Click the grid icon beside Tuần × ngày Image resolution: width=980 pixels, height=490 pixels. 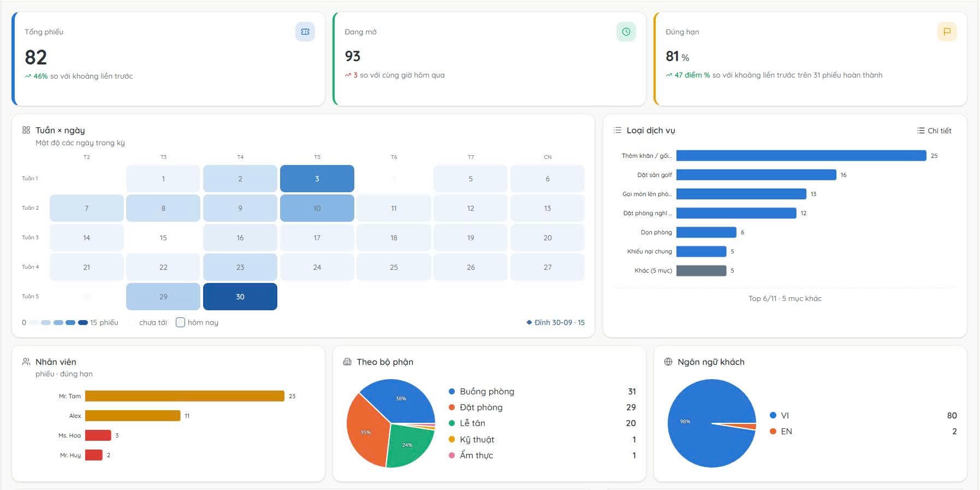click(26, 130)
